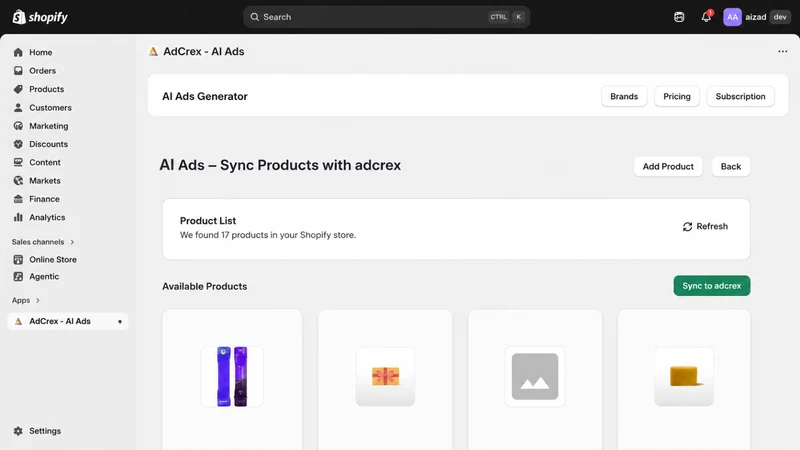
Task: Open Customers menu item
Action: 50,108
